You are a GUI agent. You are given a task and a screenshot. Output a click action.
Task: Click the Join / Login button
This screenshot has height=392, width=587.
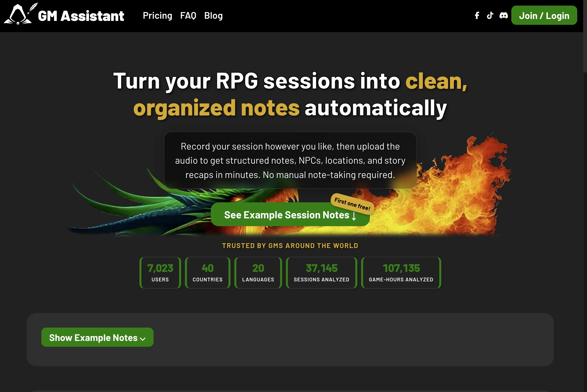tap(544, 16)
